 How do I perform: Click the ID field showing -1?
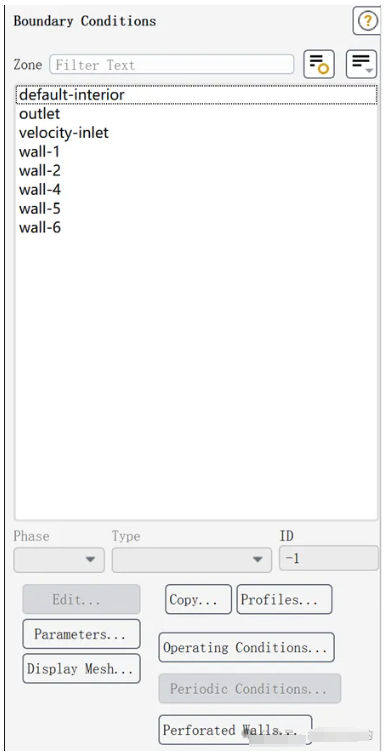coord(329,558)
